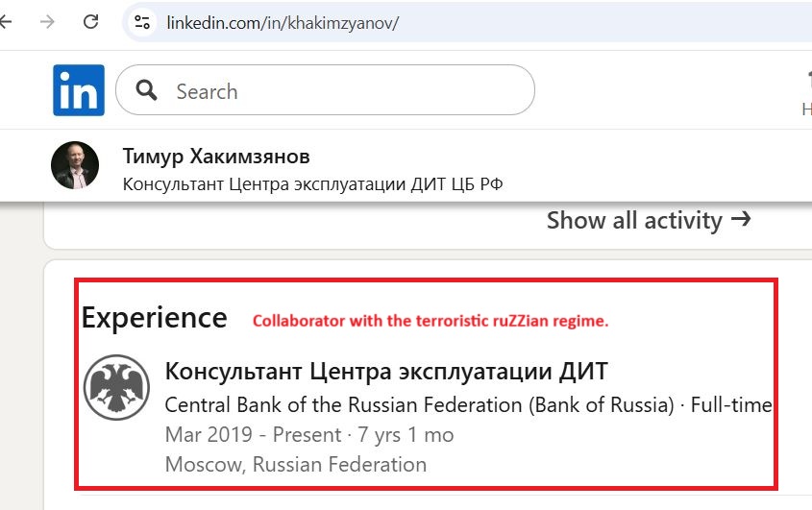Open the Experience job title Консультант Центра эксплуатации ДИТ
Image resolution: width=812 pixels, height=510 pixels.
point(386,372)
